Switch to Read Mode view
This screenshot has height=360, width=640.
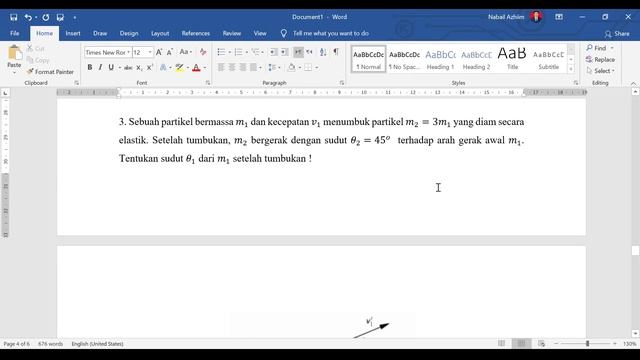coord(501,344)
